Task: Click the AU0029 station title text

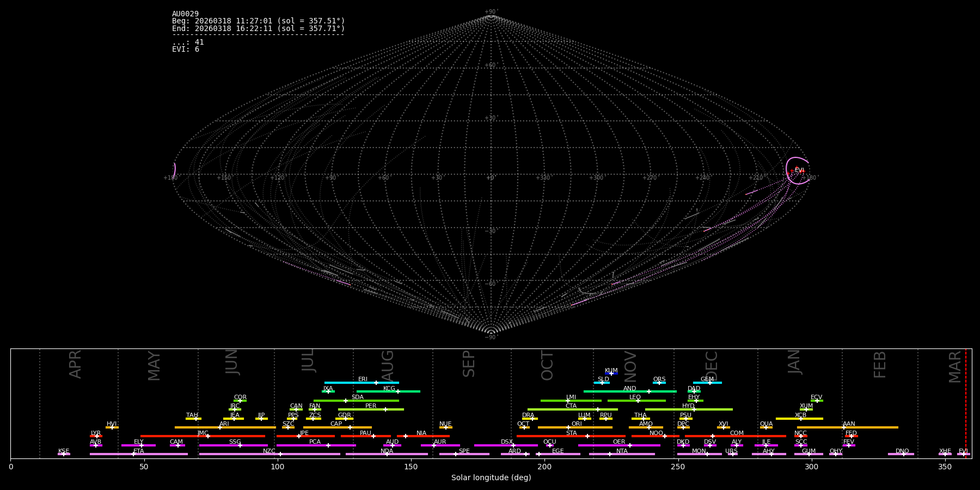Action: point(185,14)
